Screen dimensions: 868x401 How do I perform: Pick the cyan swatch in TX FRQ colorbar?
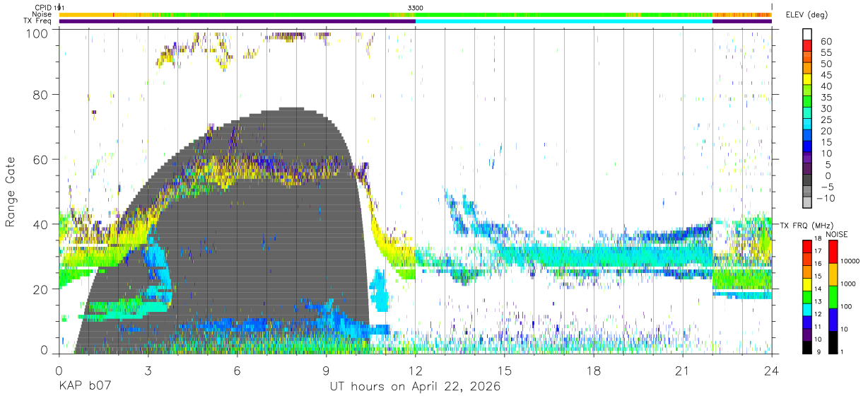809,308
